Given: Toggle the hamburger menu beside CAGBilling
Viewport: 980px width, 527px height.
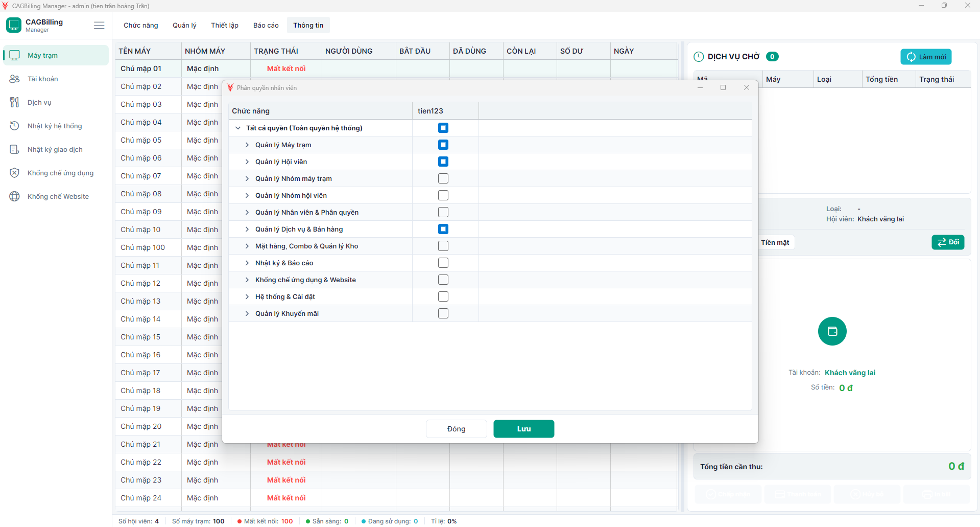Looking at the screenshot, I should pos(99,25).
